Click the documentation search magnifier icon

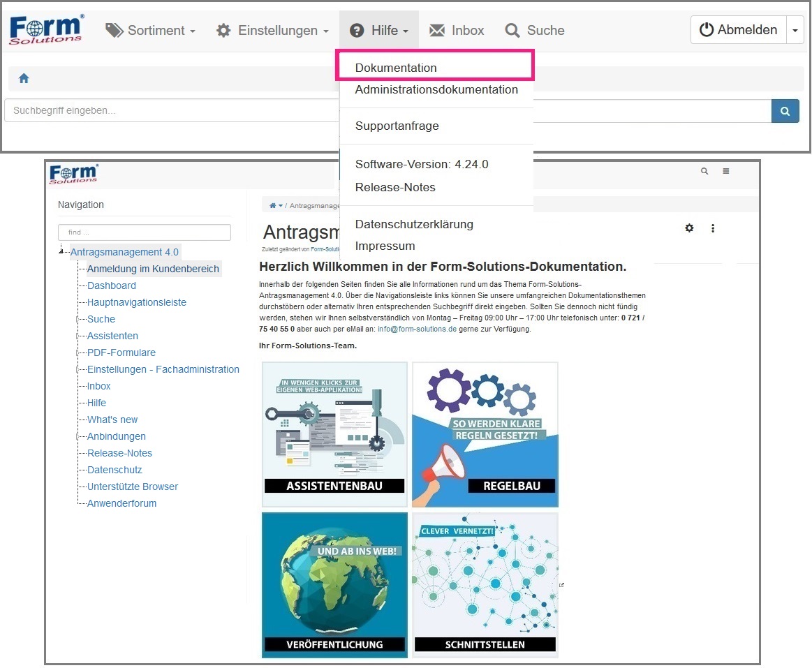(x=704, y=171)
